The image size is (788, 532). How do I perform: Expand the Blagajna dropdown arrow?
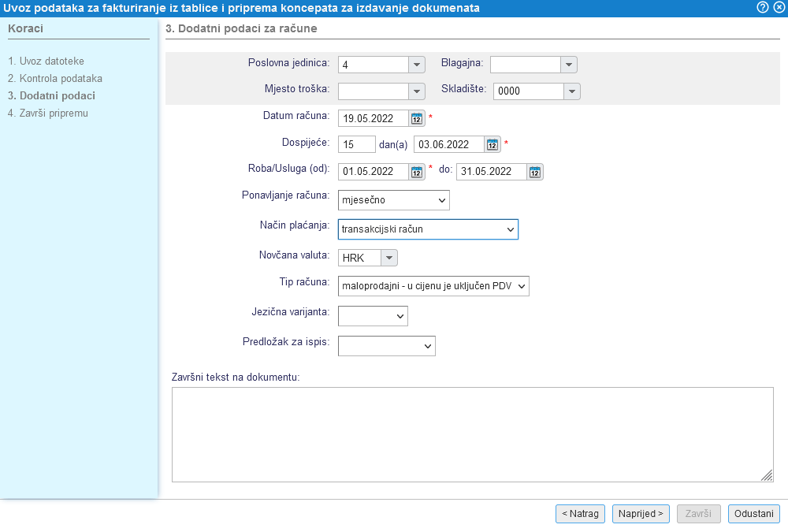[569, 65]
